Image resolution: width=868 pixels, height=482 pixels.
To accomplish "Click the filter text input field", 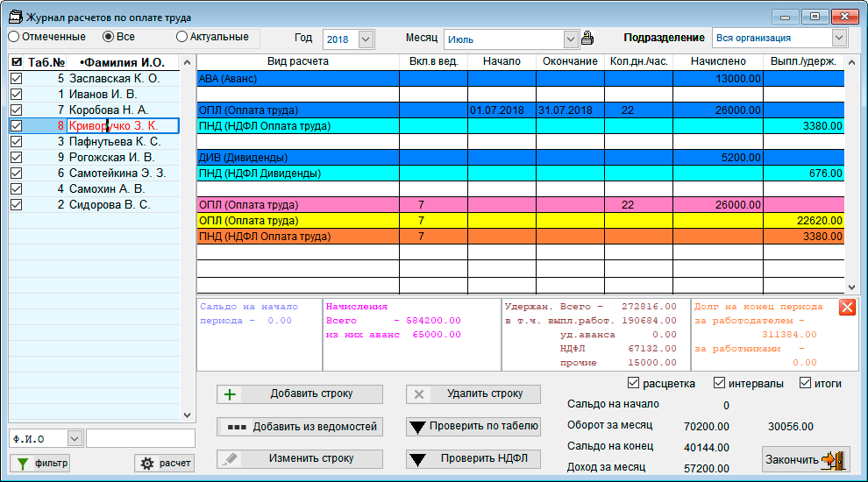I will pos(140,438).
